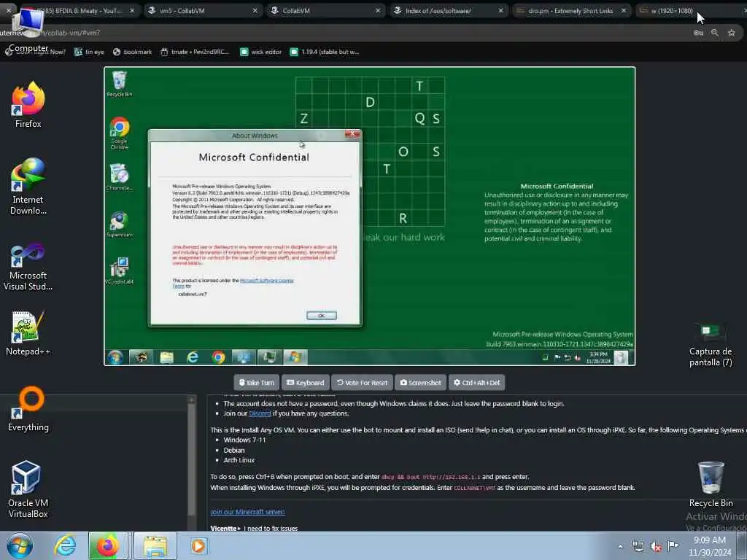Switch to dro.pm Extremely Short Links tab
This screenshot has height=560, width=747.
coord(572,10)
